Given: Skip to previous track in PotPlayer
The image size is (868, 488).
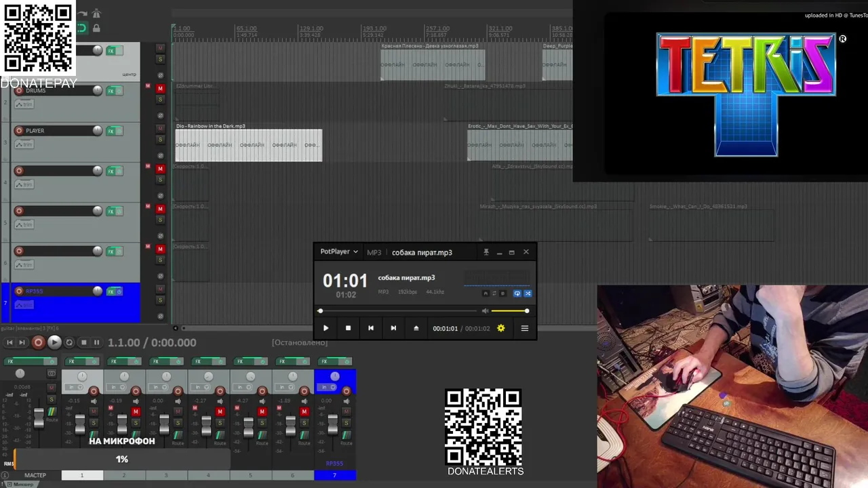Looking at the screenshot, I should [370, 328].
